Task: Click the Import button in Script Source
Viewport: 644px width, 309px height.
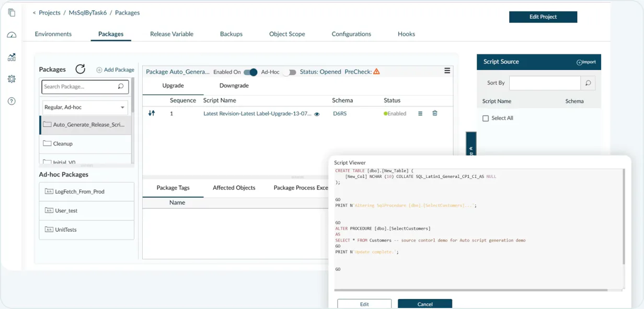Action: tap(586, 62)
